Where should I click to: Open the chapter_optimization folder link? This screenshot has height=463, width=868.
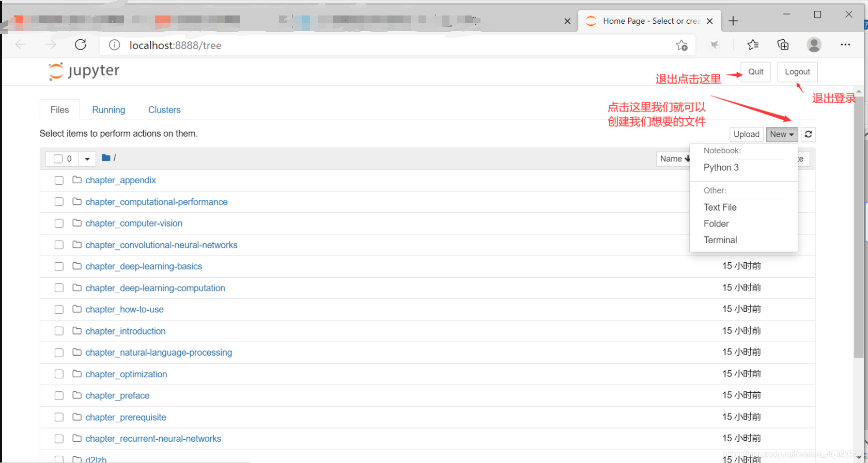[x=127, y=374]
